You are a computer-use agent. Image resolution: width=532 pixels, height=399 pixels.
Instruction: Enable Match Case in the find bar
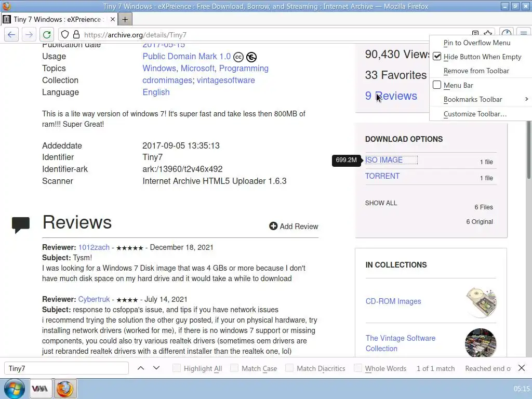tap(234, 368)
